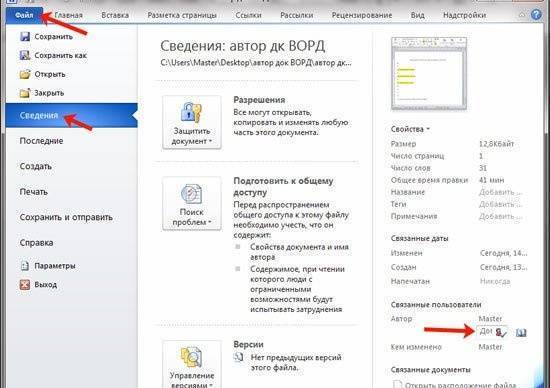The width and height of the screenshot is (550, 388).
Task: Click the 12,8Кбайт size value
Action: click(x=496, y=144)
